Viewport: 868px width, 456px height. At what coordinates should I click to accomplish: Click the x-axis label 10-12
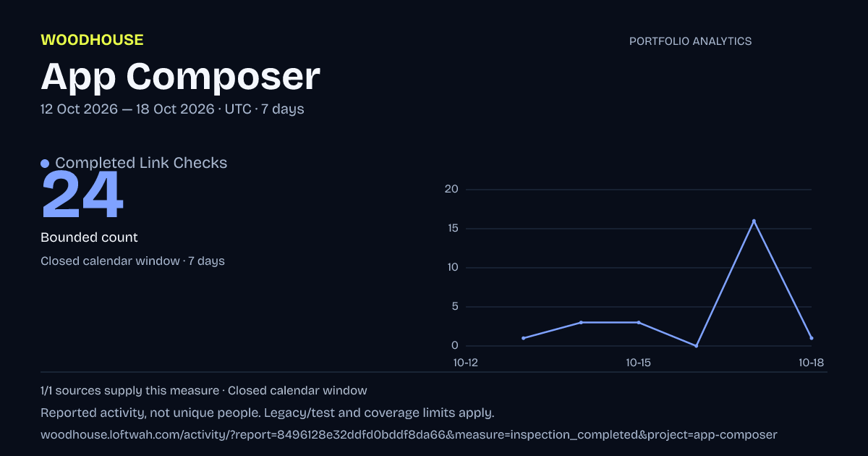[465, 363]
